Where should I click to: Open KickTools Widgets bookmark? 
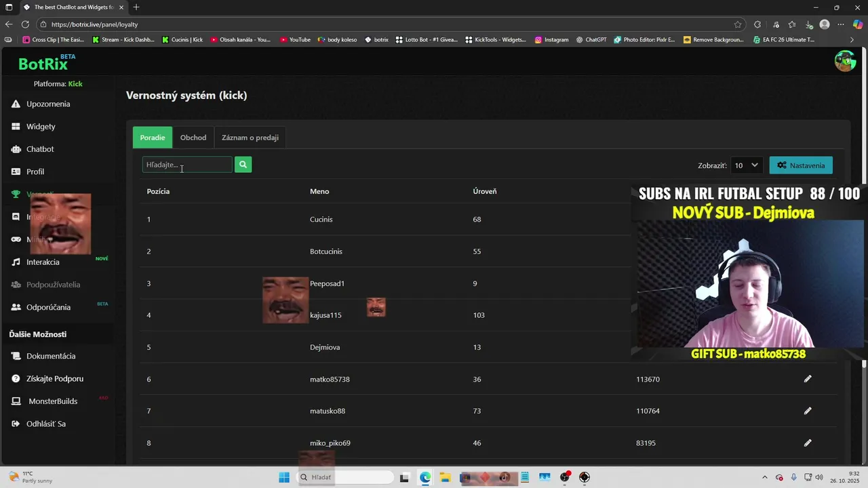pos(496,40)
